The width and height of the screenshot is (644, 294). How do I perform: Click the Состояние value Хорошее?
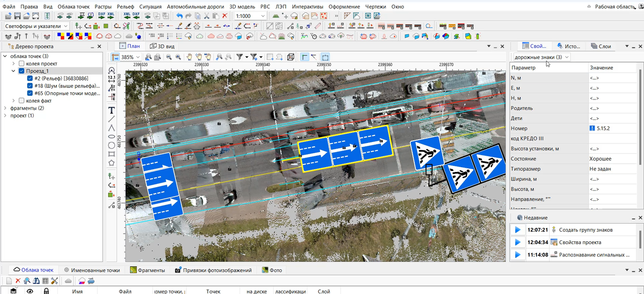click(x=601, y=159)
